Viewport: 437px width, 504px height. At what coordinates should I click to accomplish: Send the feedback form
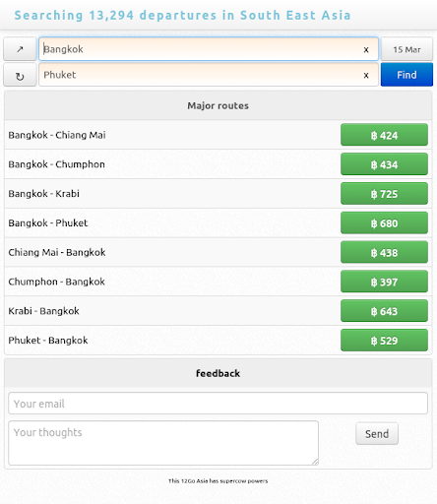(377, 434)
